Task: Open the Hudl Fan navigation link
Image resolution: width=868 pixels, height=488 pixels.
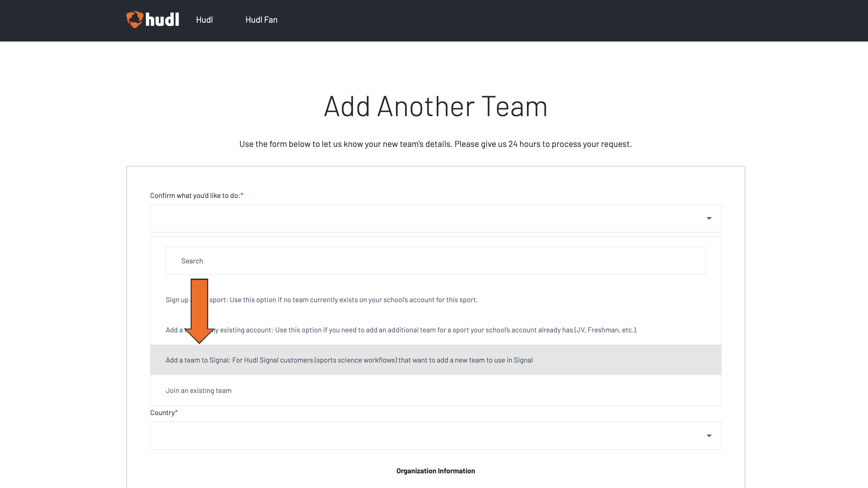Action: tap(261, 20)
